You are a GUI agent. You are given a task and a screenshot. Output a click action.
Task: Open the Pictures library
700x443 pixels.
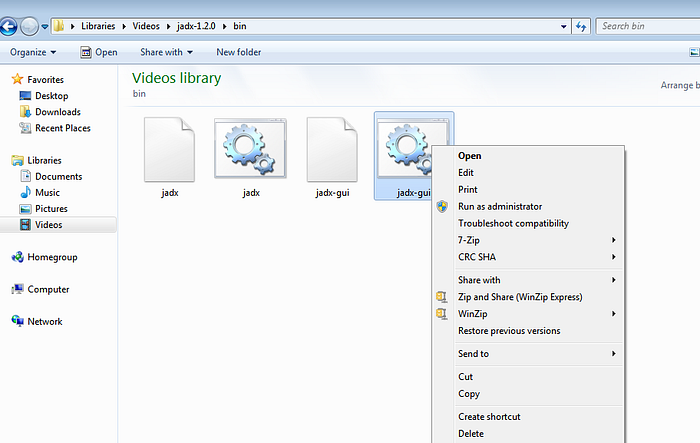point(51,208)
